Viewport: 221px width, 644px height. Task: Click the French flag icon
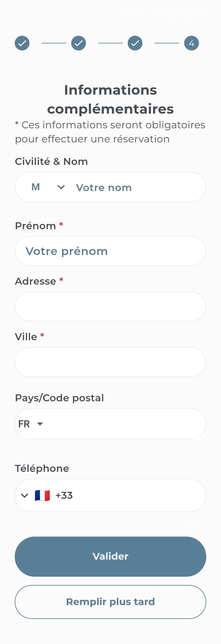(x=42, y=495)
